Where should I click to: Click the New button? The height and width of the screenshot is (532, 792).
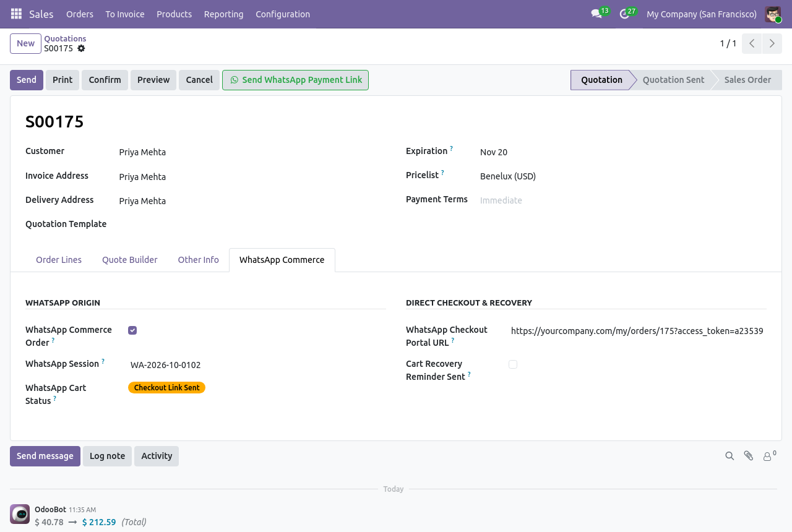25,43
